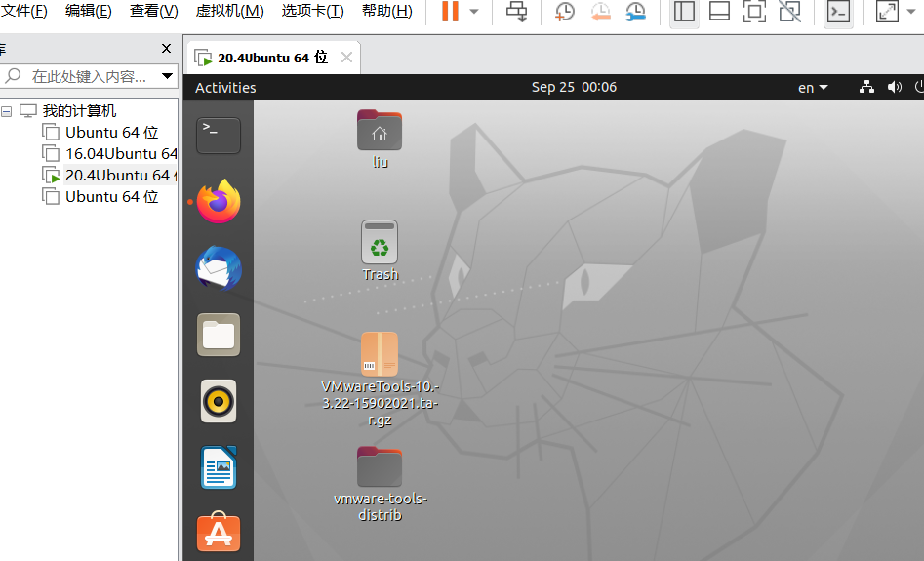Collapse the 我的计算机 tree node
The width and height of the screenshot is (924, 561).
[7, 111]
